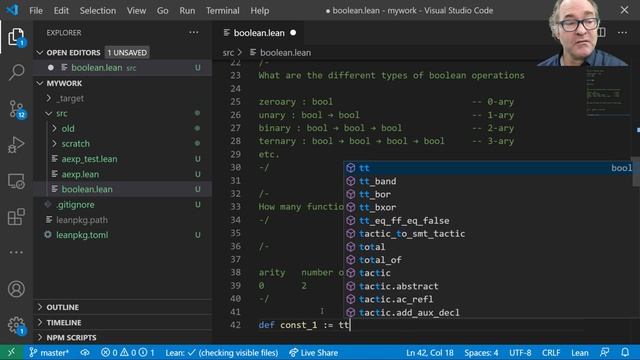Click the feedback icon in status bar
Screen dimensions: 640x360
(604, 353)
